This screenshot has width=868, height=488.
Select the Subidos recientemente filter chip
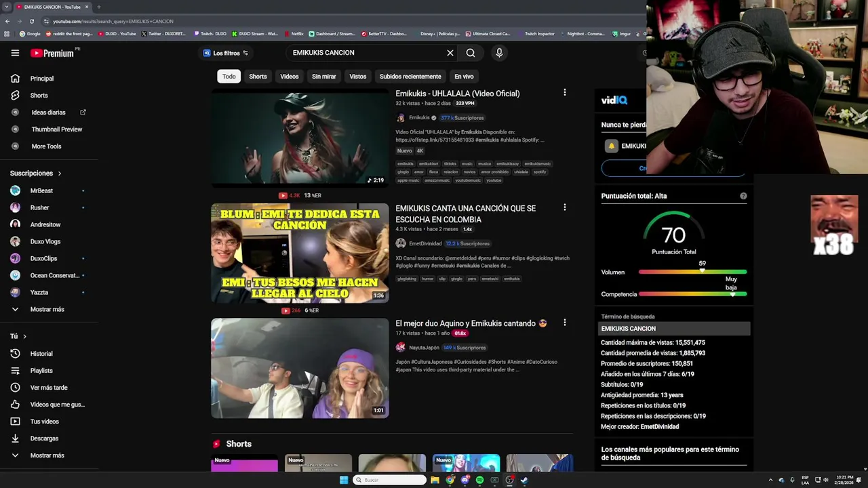(410, 77)
